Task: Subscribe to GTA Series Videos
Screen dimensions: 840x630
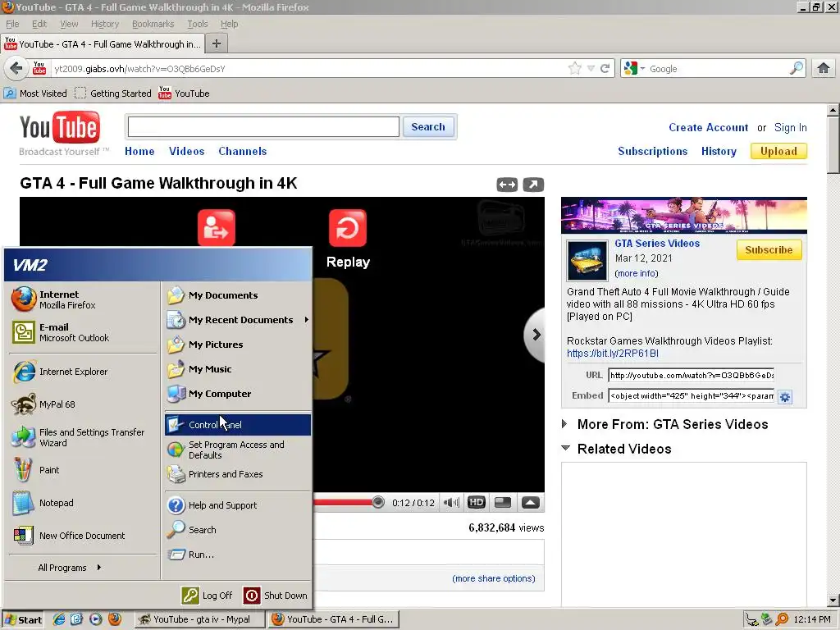Action: pos(769,250)
